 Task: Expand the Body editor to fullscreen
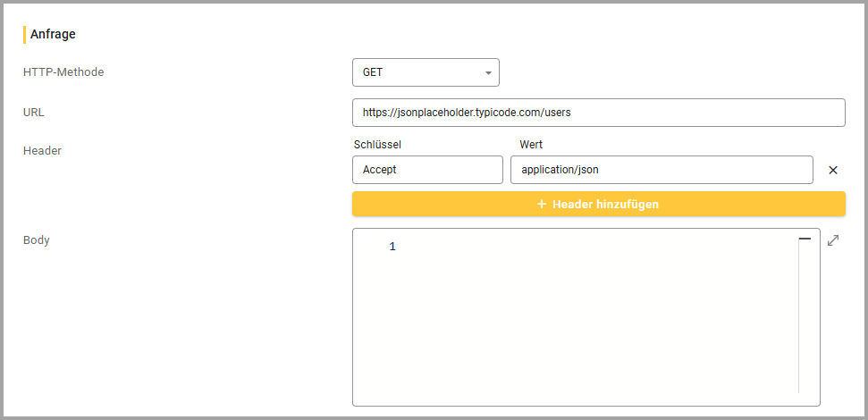[x=833, y=240]
